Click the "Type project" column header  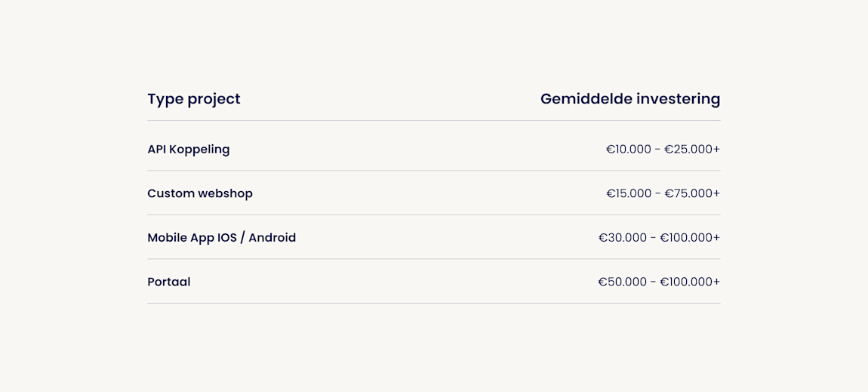(194, 100)
